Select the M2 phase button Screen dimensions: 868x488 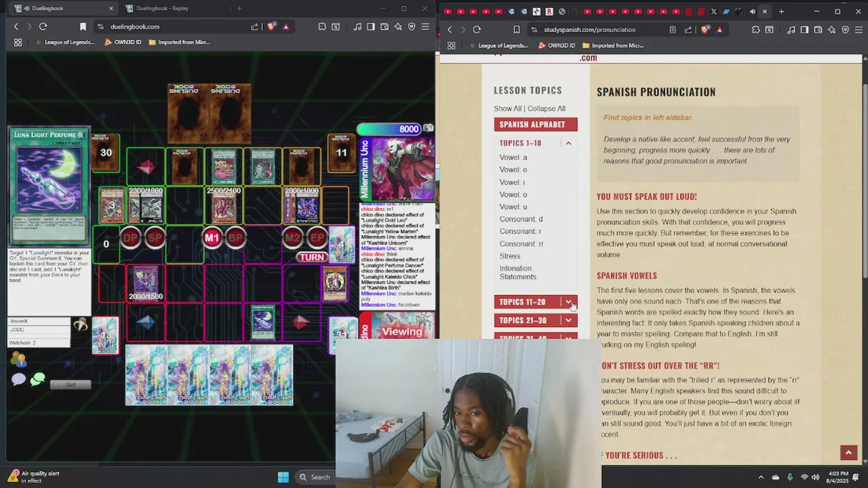[x=292, y=237]
